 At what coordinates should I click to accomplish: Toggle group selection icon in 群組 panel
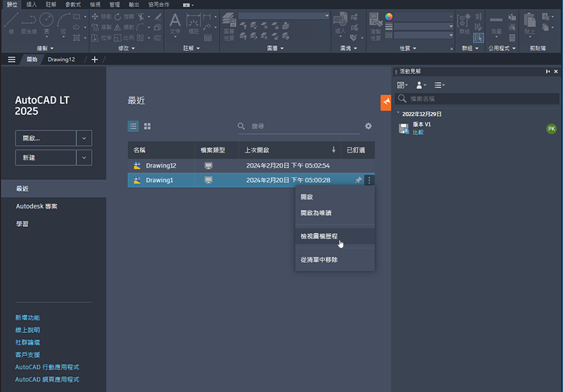[x=478, y=37]
